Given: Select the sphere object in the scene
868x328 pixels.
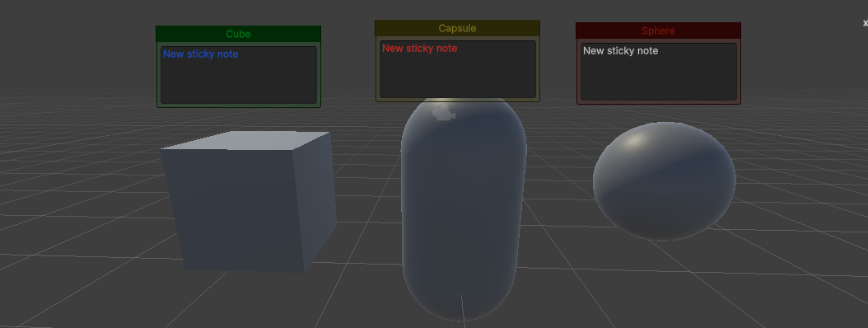Looking at the screenshot, I should coord(665,182).
